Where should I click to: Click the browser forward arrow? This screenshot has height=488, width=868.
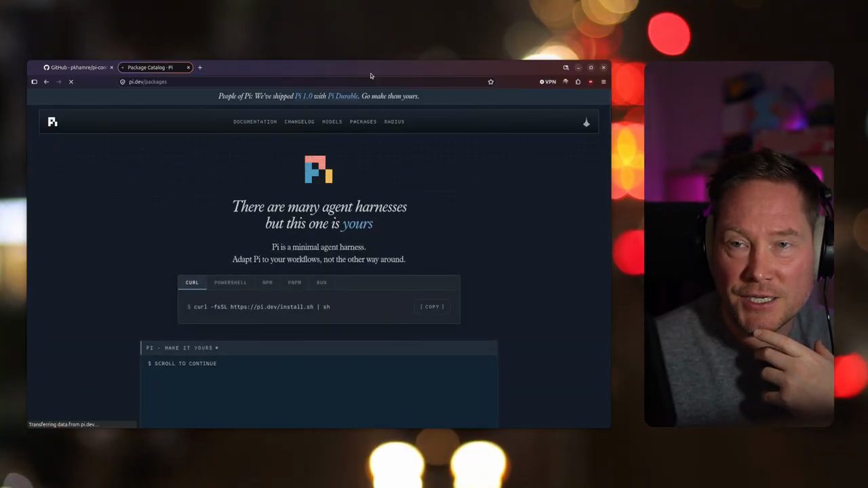click(x=58, y=82)
